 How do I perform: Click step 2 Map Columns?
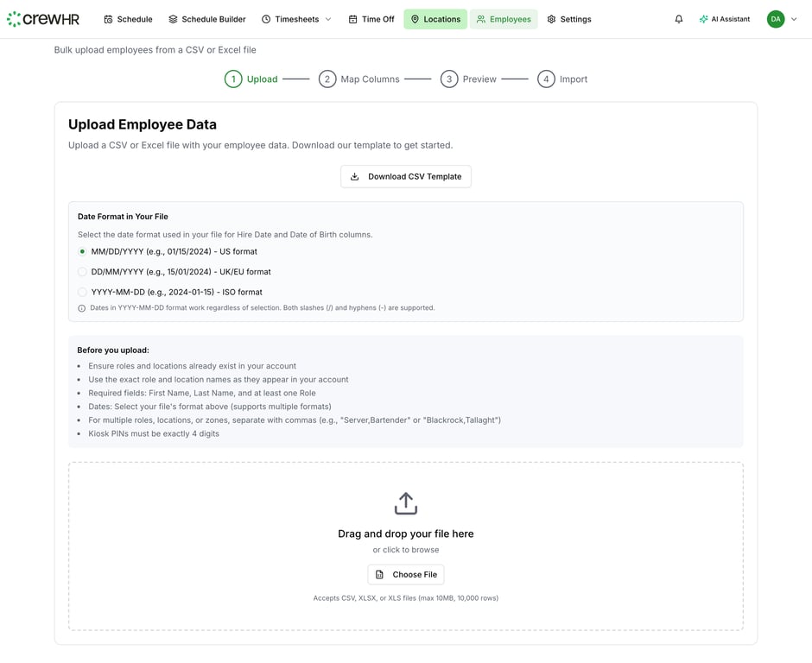pos(359,79)
